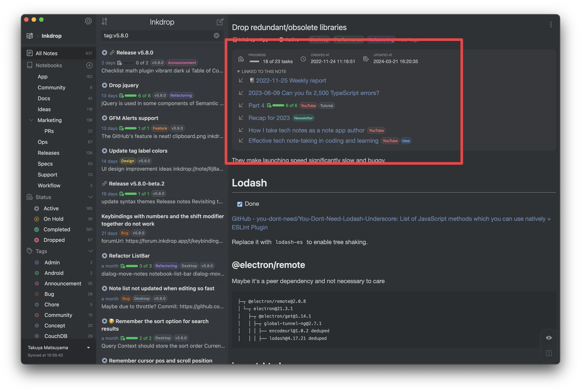581x392 pixels.
Task: Filter notes by Completed status
Action: (57, 229)
